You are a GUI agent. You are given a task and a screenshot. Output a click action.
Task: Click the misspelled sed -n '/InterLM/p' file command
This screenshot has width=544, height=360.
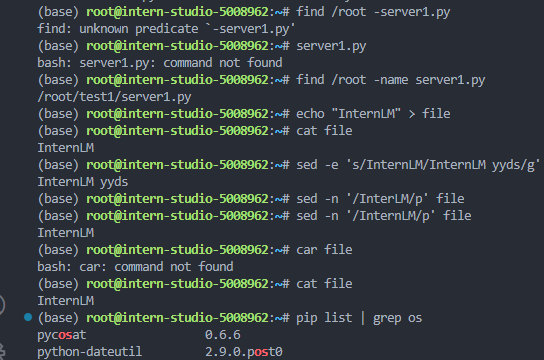coord(380,199)
